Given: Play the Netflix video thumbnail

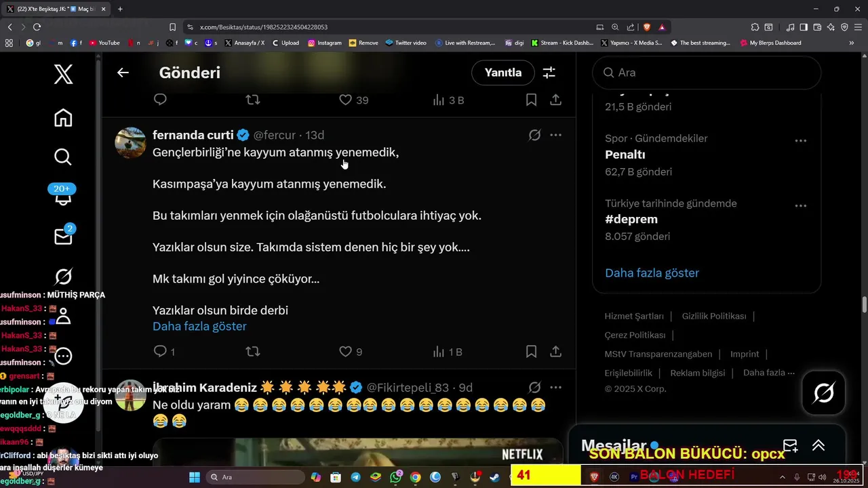Looking at the screenshot, I should pyautogui.click(x=358, y=454).
